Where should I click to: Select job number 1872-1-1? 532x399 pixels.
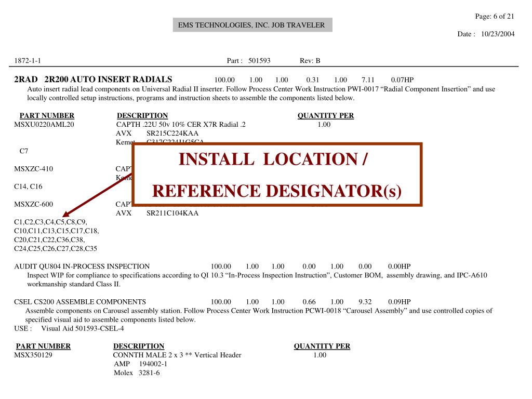pos(28,61)
